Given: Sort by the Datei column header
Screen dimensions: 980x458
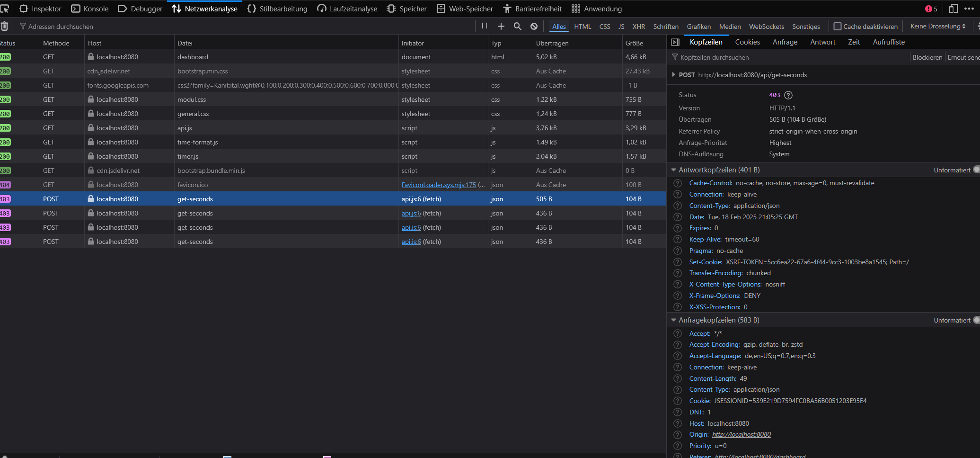Looking at the screenshot, I should click(286, 43).
